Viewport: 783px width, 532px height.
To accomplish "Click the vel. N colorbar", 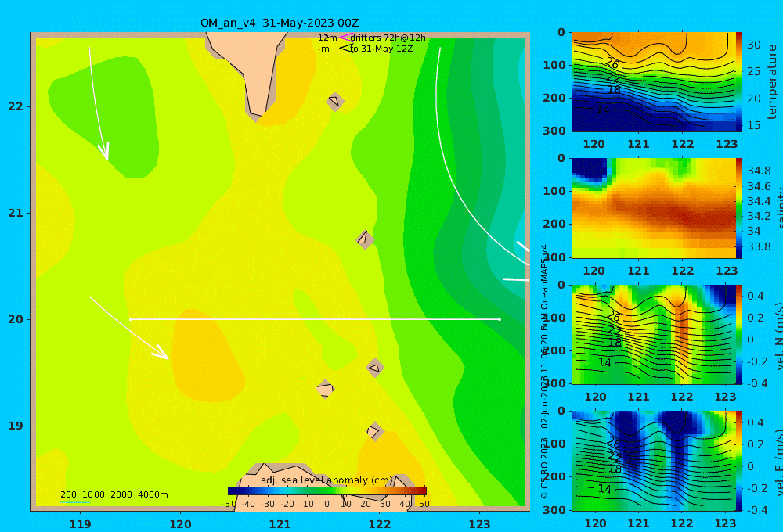I will (x=739, y=334).
